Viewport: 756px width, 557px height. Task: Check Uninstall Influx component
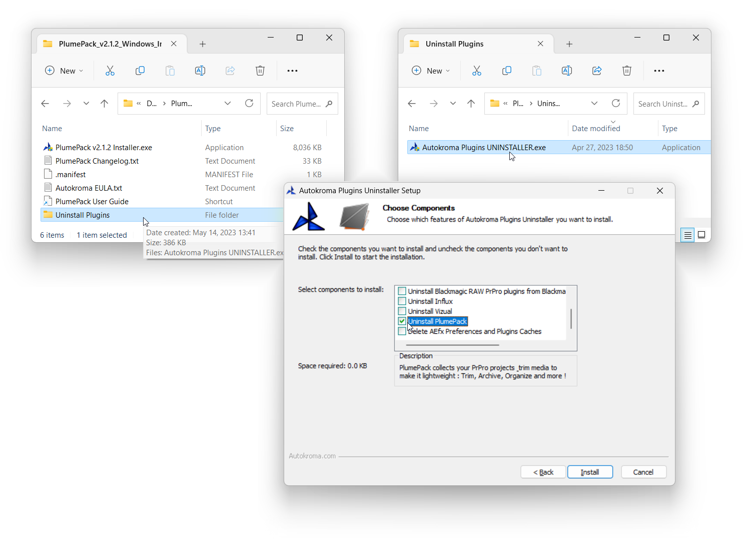tap(402, 301)
